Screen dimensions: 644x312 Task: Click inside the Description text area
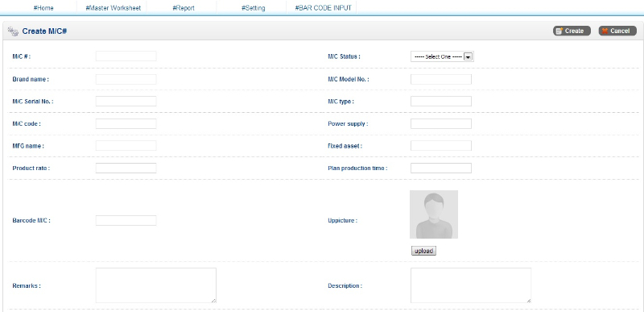[471, 285]
